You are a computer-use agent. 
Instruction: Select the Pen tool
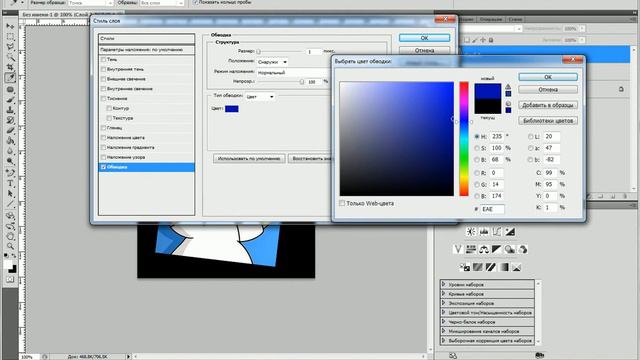tap(10, 173)
